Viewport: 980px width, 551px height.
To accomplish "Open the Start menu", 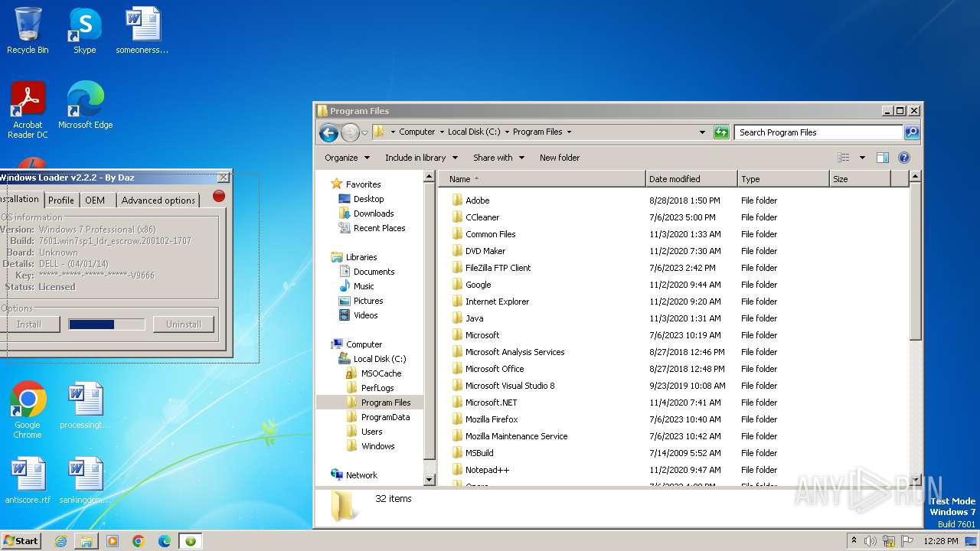I will [x=21, y=541].
